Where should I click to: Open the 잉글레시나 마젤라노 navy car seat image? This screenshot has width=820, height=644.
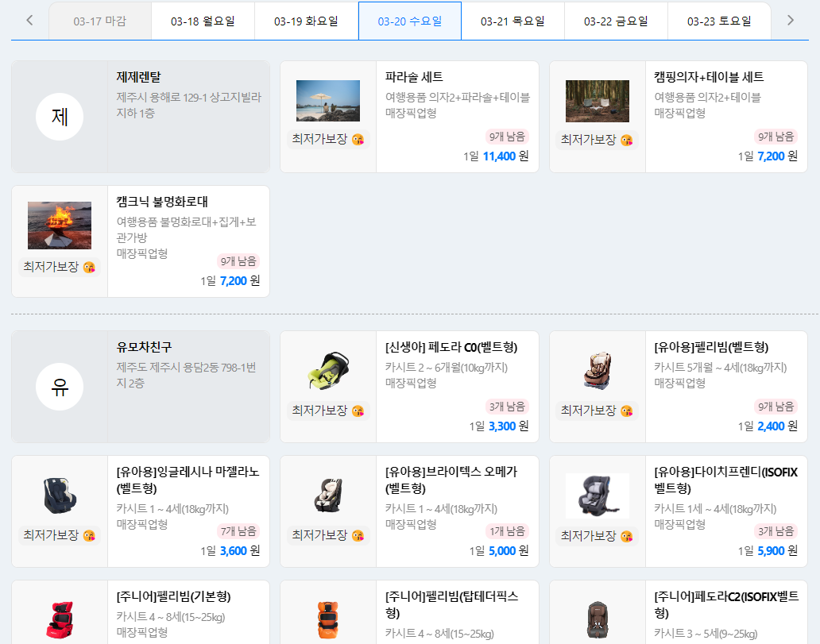coord(60,496)
